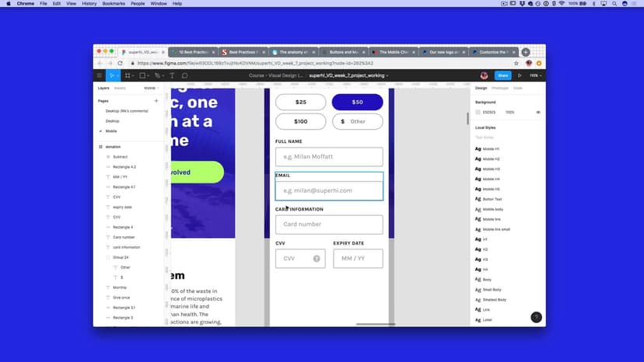Open the Figma hamburger main menu
Viewport: 644px width, 362px height.
[x=100, y=75]
